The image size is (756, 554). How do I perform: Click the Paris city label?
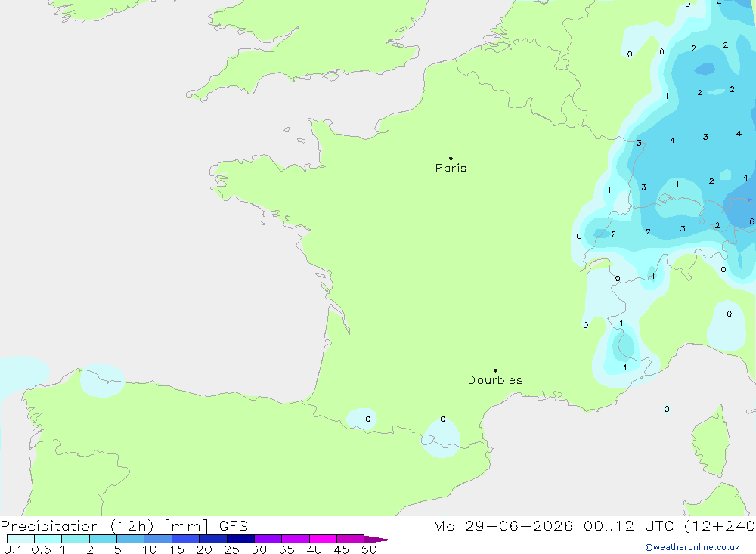click(451, 168)
